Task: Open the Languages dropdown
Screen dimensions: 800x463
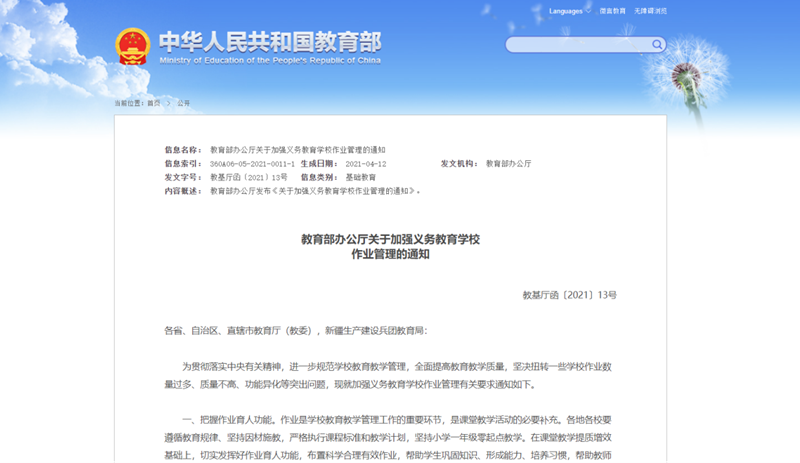Action: point(569,11)
